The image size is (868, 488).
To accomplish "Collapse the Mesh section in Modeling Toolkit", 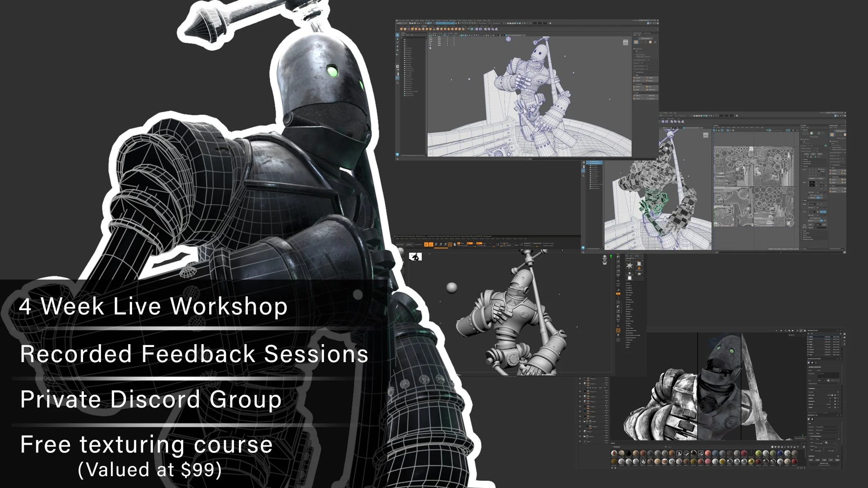I will (x=634, y=75).
